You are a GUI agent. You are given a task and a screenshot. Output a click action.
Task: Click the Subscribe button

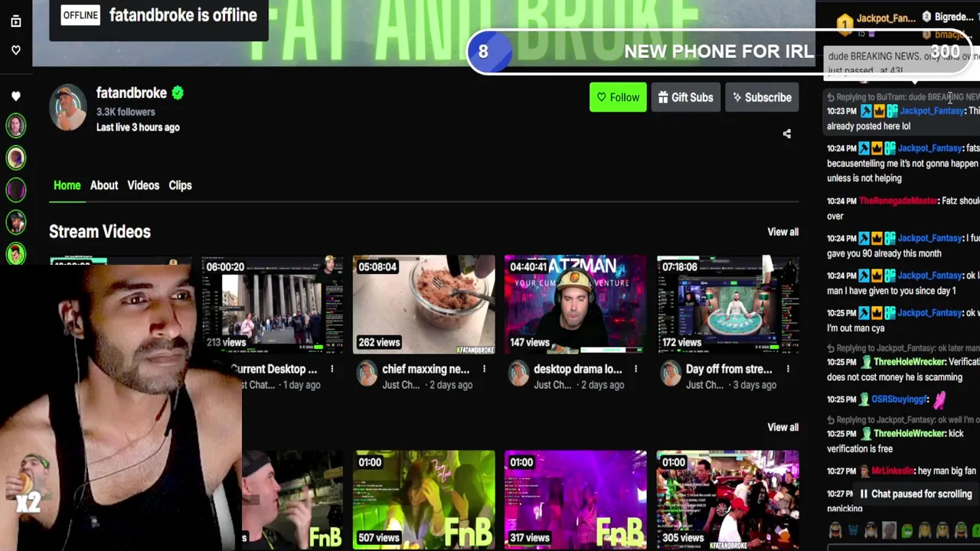[x=762, y=97]
